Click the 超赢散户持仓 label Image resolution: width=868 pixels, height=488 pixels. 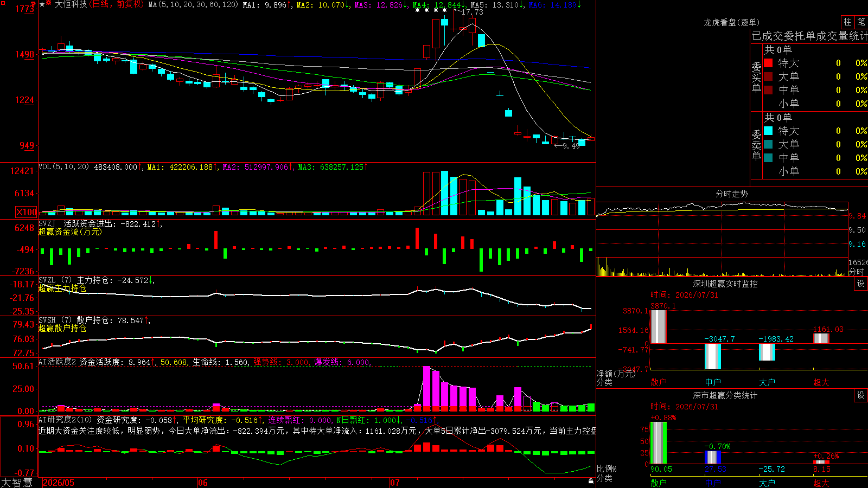[x=62, y=328]
